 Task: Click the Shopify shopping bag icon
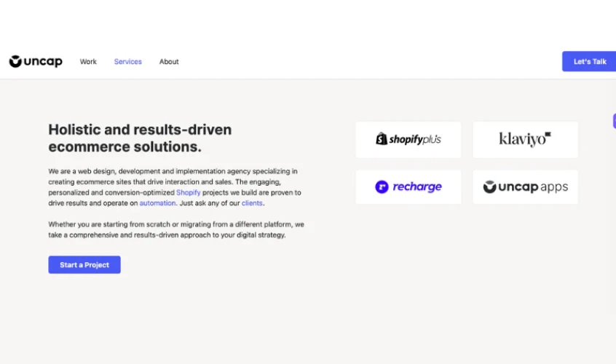pos(382,139)
